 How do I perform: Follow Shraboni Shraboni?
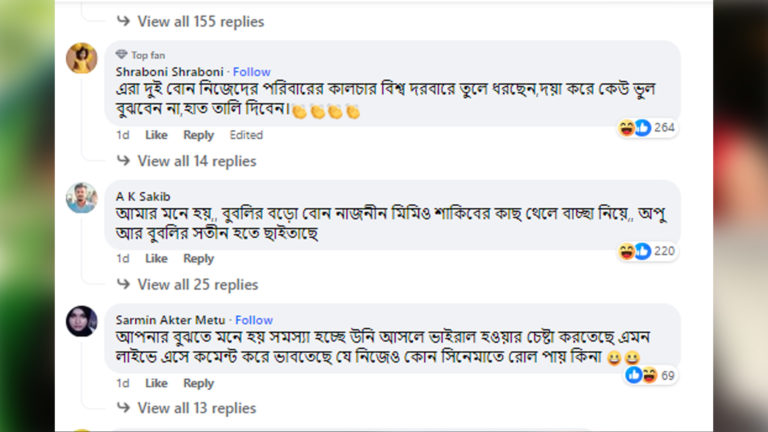252,72
